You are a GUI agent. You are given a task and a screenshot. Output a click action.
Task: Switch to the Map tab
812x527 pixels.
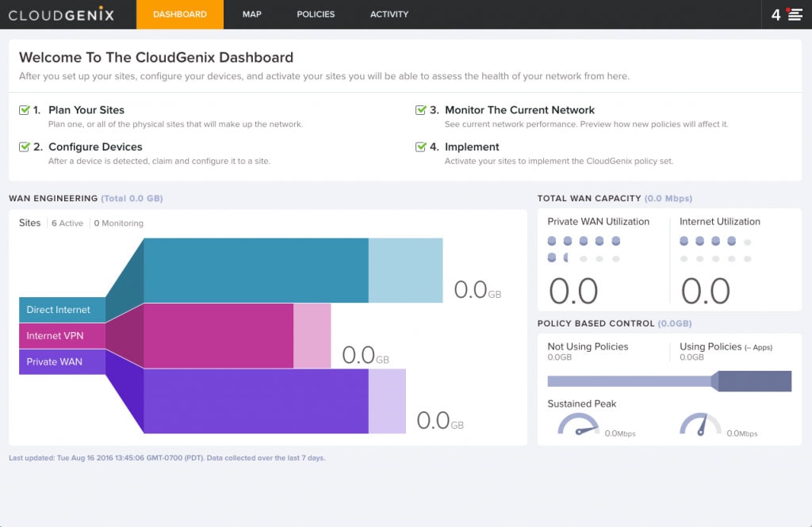click(x=252, y=14)
